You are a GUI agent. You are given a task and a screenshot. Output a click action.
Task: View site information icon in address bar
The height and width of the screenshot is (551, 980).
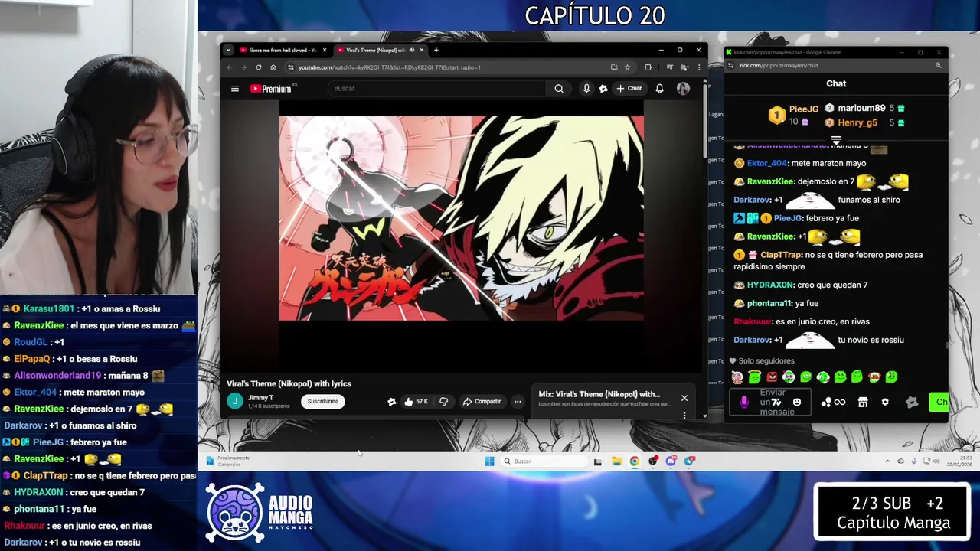point(290,67)
